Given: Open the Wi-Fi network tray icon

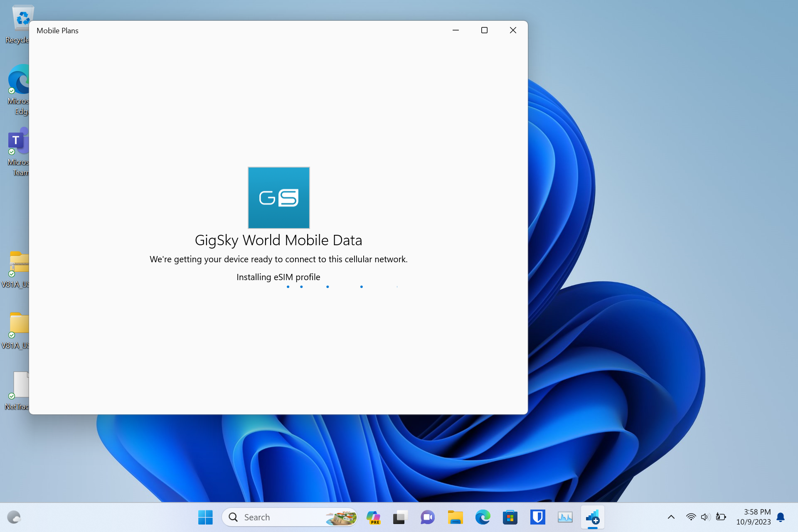Looking at the screenshot, I should click(691, 517).
